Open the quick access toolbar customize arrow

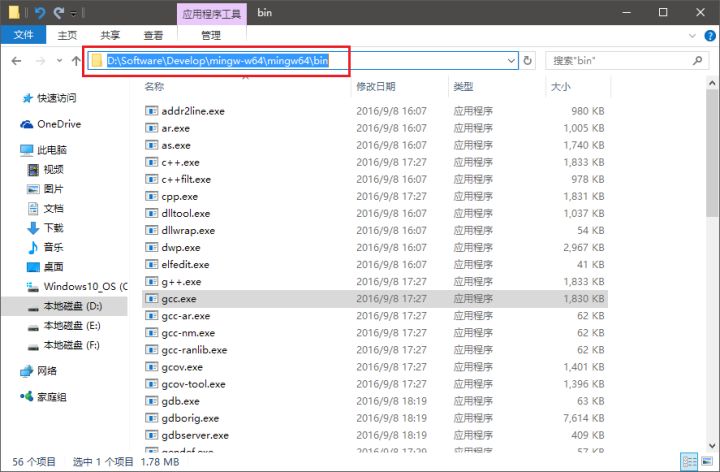point(73,13)
